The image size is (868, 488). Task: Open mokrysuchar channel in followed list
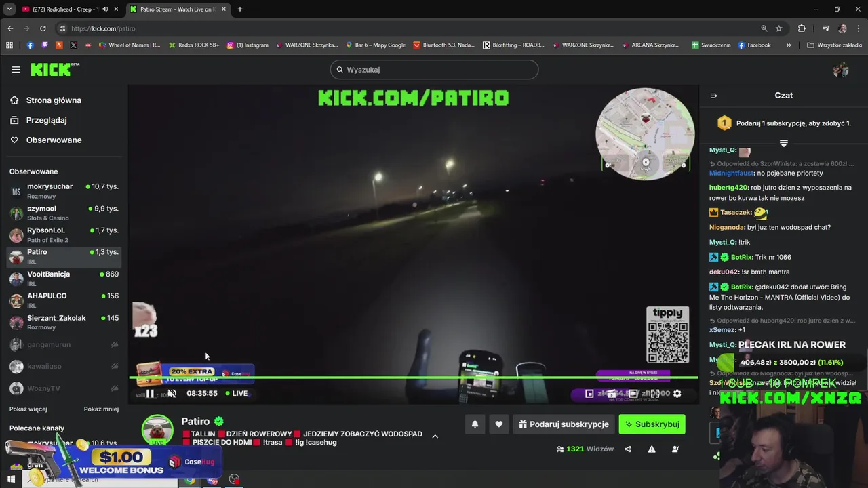click(64, 191)
